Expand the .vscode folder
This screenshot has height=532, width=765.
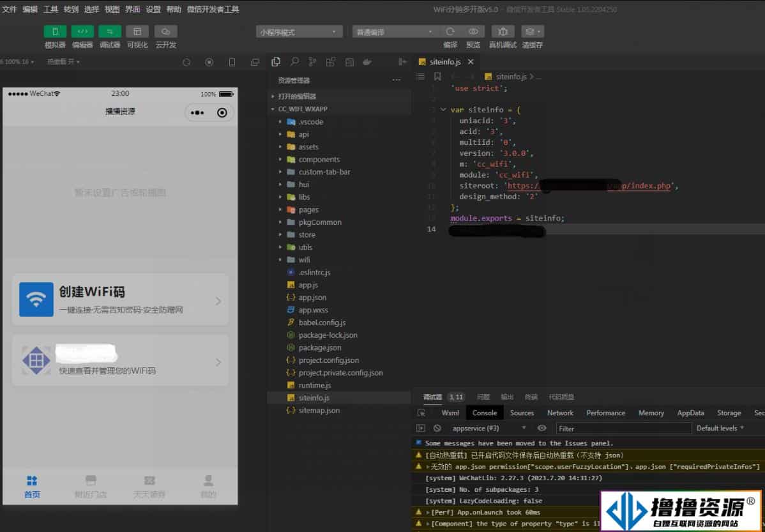coord(339,121)
